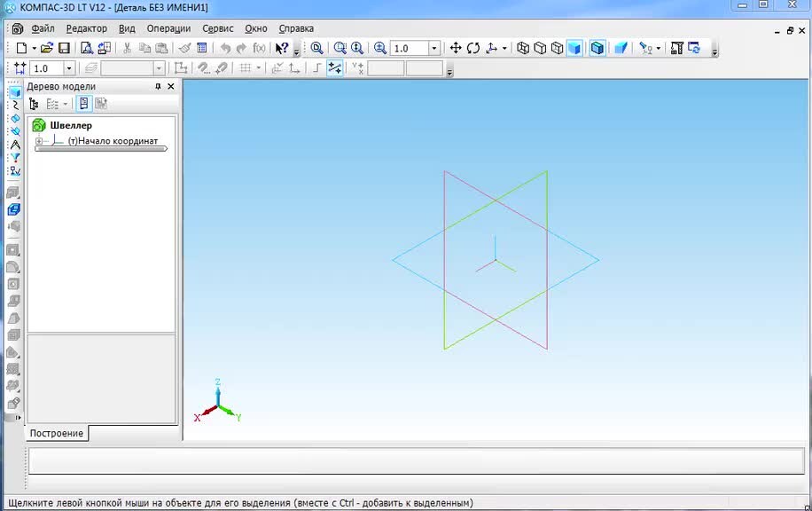The width and height of the screenshot is (812, 511).
Task: Open the Справка menu
Action: coord(296,28)
